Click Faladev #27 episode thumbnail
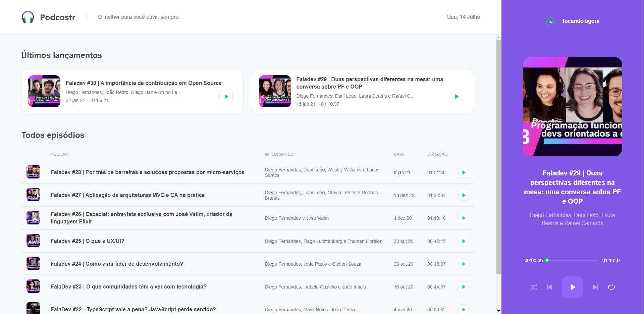 click(33, 195)
